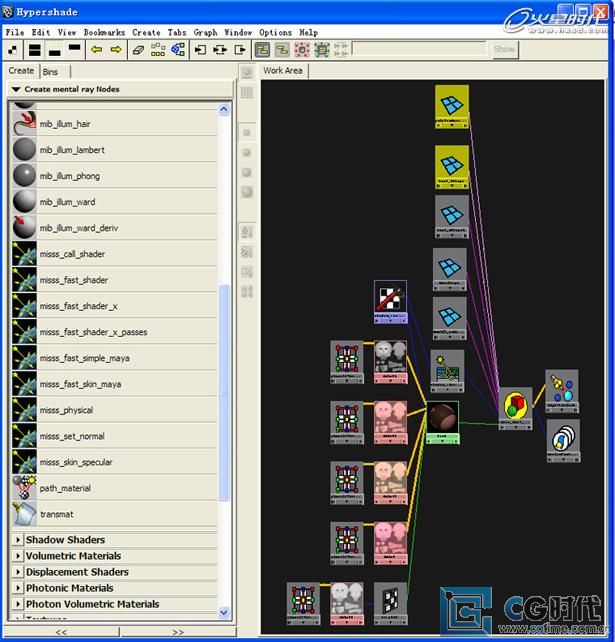Image resolution: width=615 pixels, height=642 pixels.
Task: Go to previous graph with left arrow
Action: pos(97,50)
